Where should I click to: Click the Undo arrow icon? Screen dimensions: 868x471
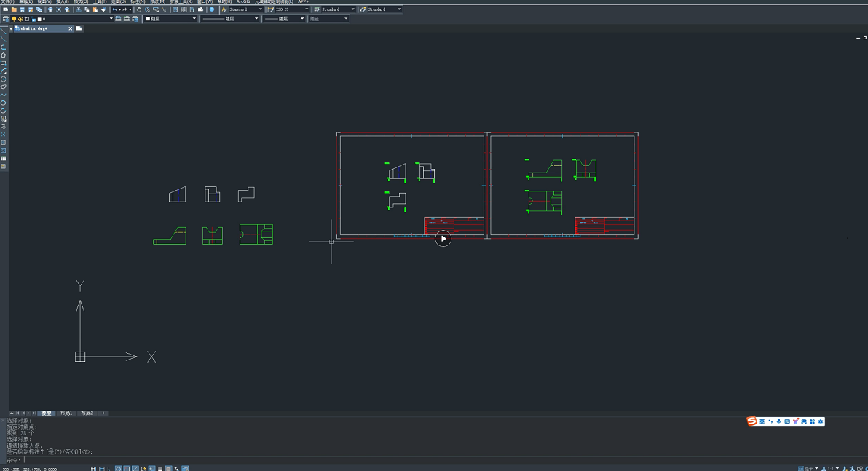point(114,9)
